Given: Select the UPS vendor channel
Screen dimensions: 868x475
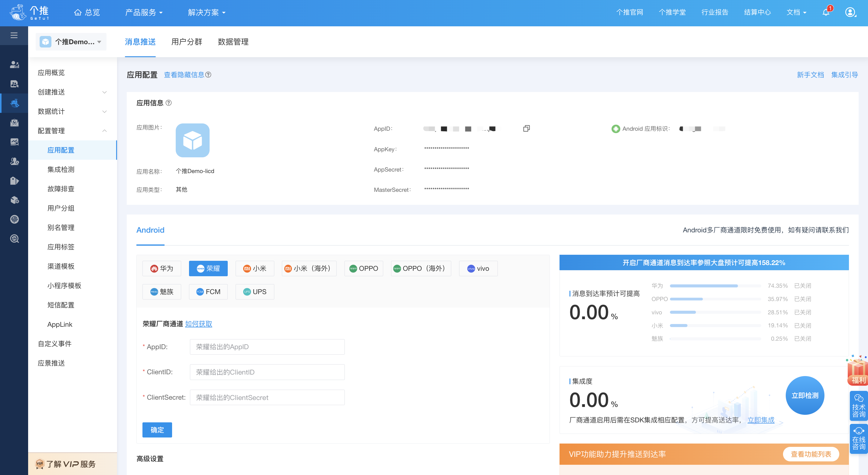Looking at the screenshot, I should tap(255, 292).
